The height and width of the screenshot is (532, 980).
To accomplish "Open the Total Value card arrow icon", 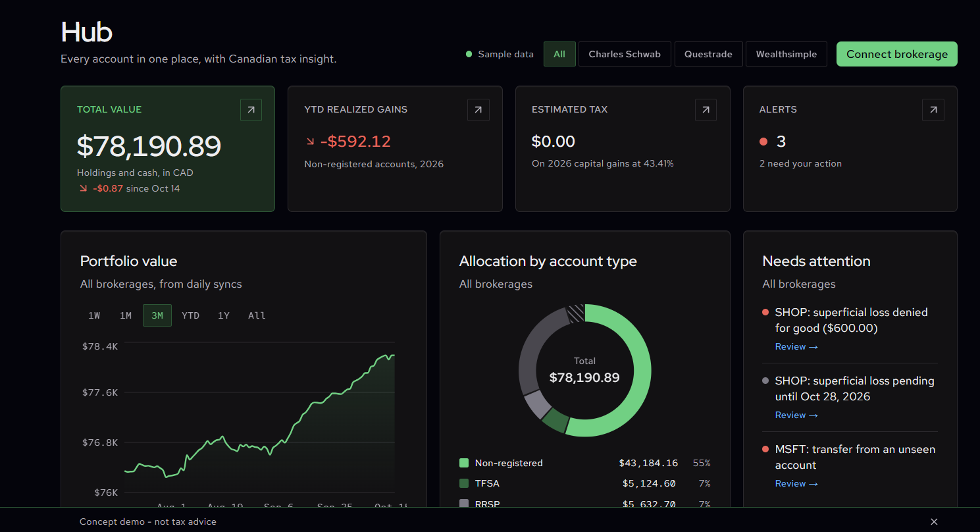I will (251, 110).
